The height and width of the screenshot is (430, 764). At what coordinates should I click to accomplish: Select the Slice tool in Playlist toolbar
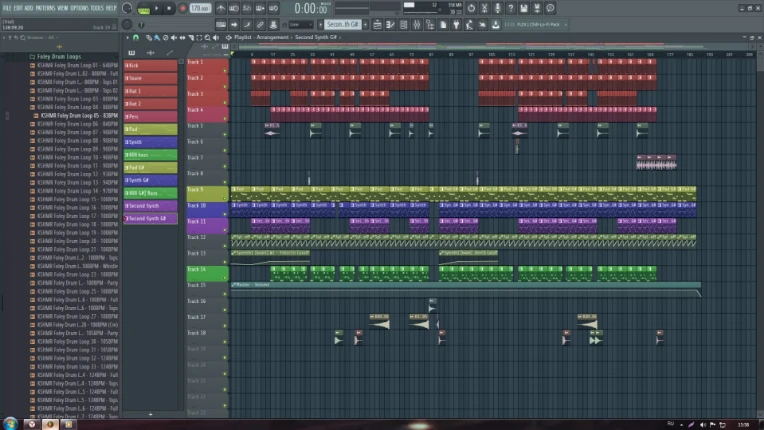[191, 37]
